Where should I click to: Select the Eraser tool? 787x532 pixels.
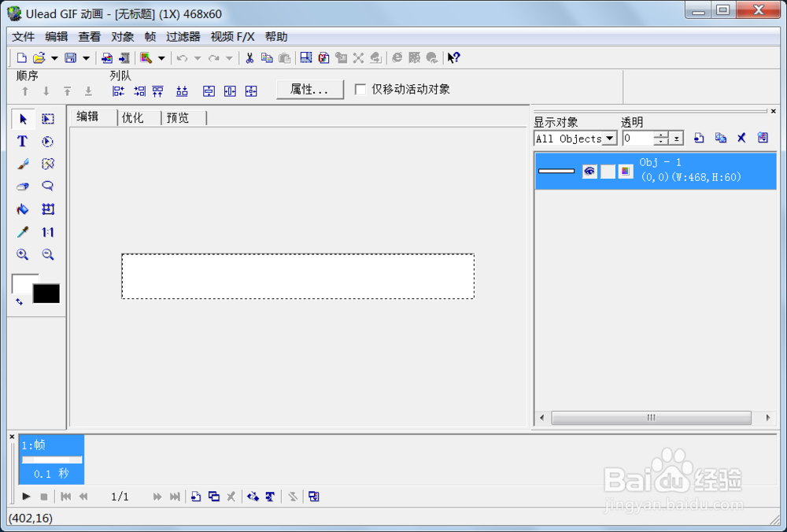tap(23, 187)
